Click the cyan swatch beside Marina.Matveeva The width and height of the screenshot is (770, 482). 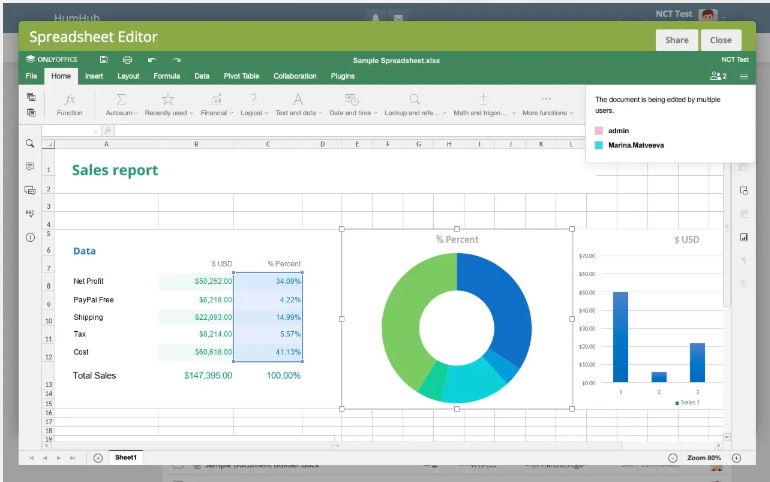599,145
